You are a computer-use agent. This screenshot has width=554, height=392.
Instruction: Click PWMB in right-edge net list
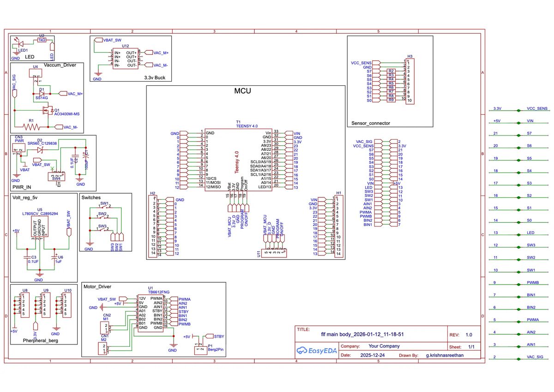coord(533,283)
